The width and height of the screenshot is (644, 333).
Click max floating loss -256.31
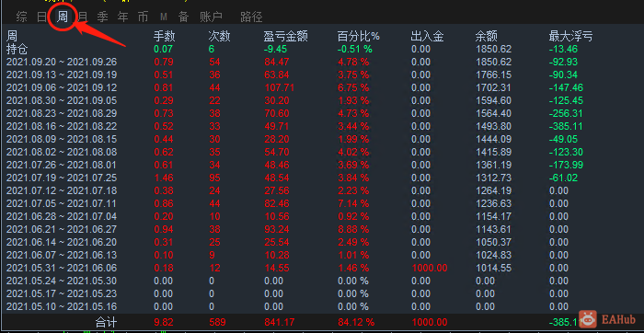pos(566,113)
